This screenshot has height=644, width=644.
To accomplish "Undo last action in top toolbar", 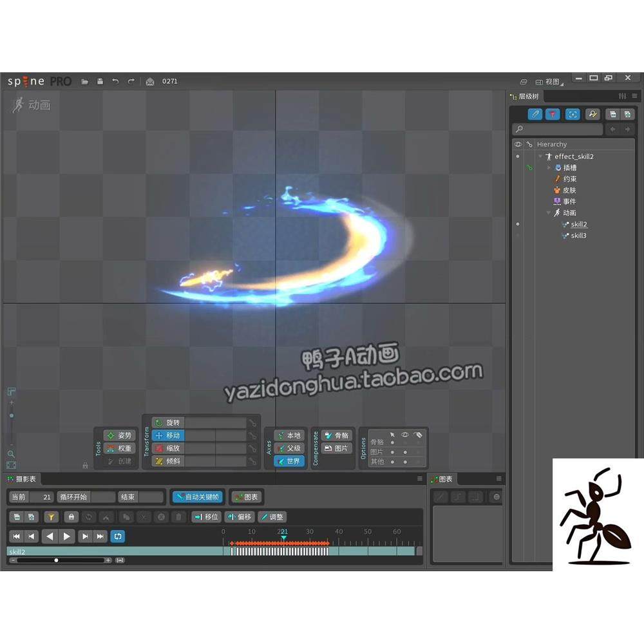I will pos(115,81).
